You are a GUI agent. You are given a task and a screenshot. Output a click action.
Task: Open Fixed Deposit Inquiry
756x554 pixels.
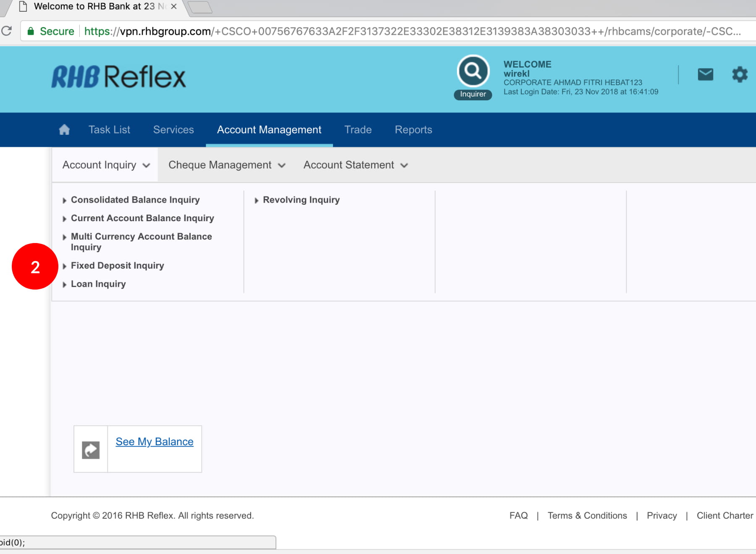click(117, 266)
